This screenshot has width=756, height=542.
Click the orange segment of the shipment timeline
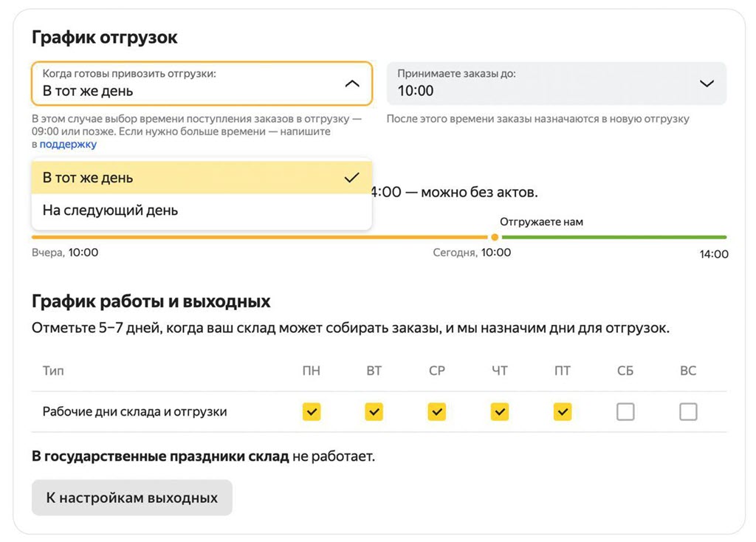pos(258,237)
